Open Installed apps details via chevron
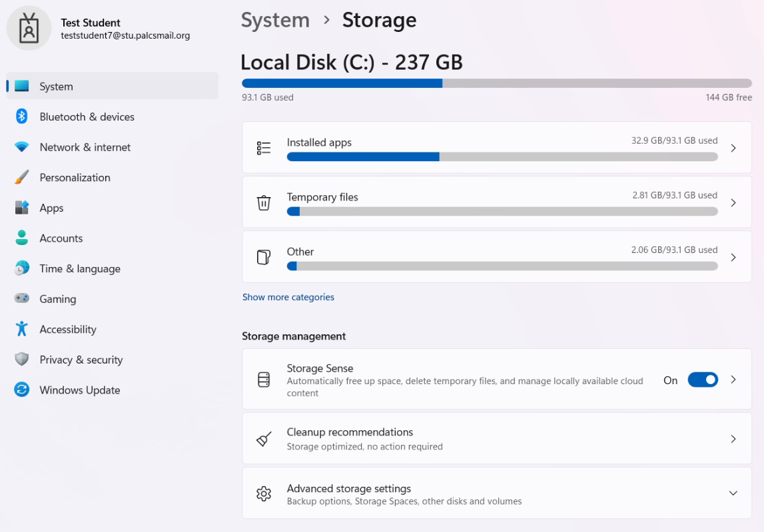Image resolution: width=764 pixels, height=532 pixels. coord(733,148)
